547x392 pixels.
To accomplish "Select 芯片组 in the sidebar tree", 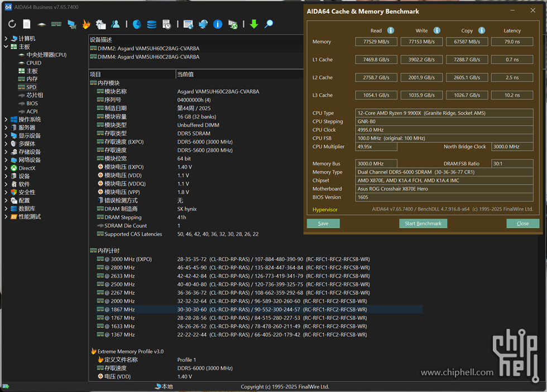I will 35,95.
